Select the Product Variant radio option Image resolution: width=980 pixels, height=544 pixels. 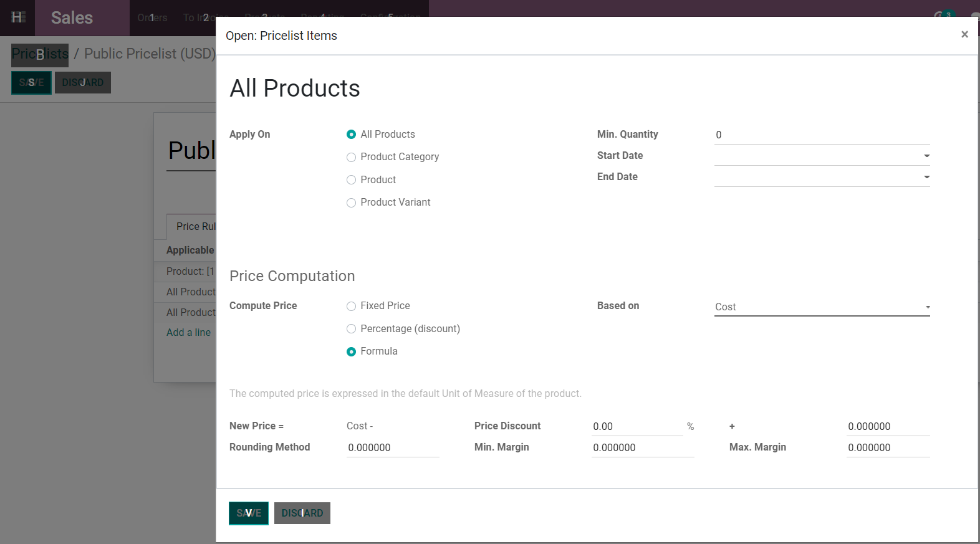[x=352, y=203]
